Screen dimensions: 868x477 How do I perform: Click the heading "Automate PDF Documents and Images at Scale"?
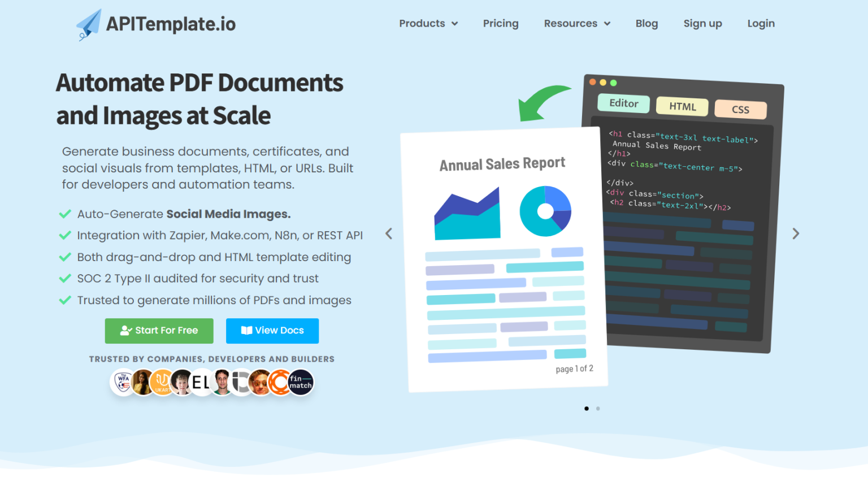[x=199, y=99]
